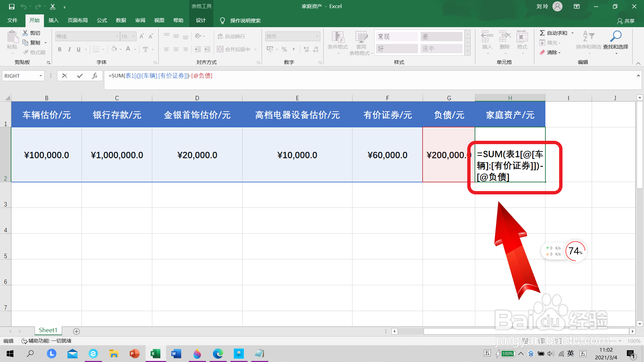Viewport: 644px width, 362px height.
Task: Toggle Underline formatting
Action: pos(78,49)
